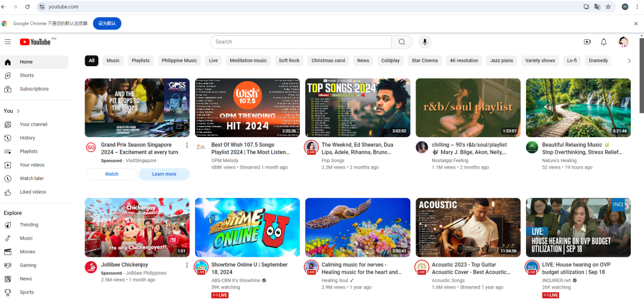
Task: Select the Meditation music chip
Action: (248, 61)
